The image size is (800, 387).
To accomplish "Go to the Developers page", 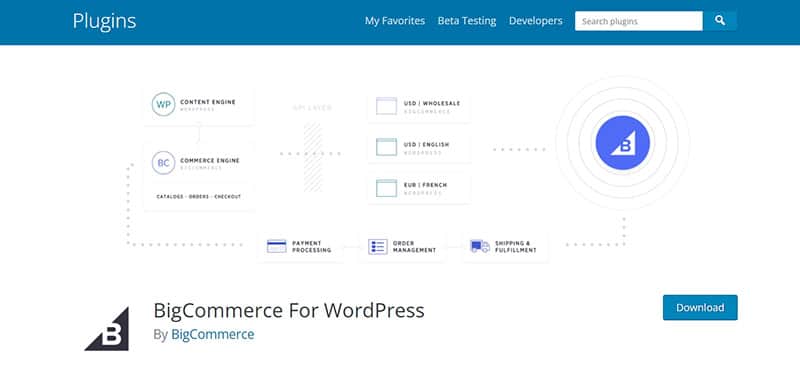I will 536,21.
